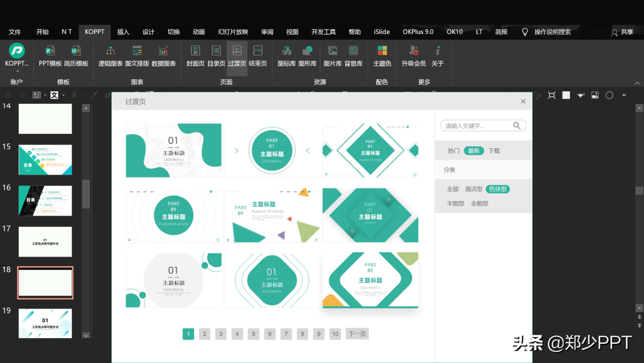Screen dimensions: 644x363
Task: Select template with colorful triangles
Action: 272,215
